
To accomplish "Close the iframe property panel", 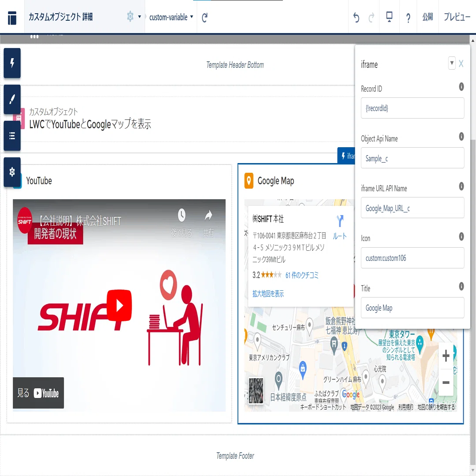I will click(461, 63).
